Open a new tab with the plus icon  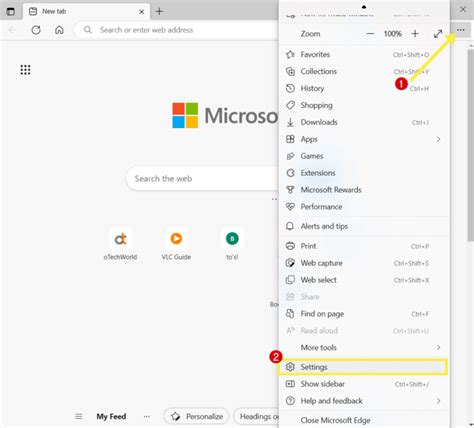point(159,11)
